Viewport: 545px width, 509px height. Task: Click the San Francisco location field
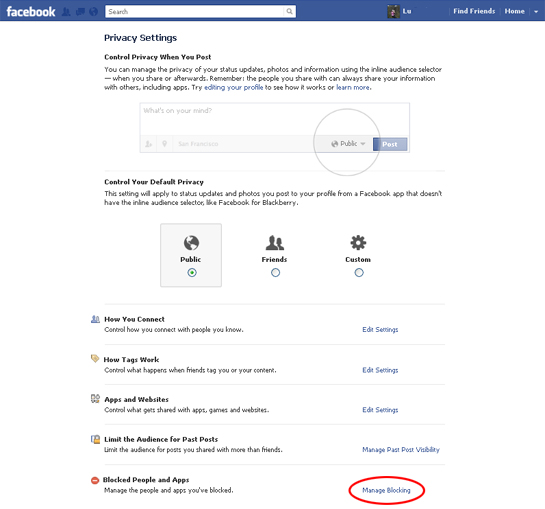pyautogui.click(x=198, y=144)
